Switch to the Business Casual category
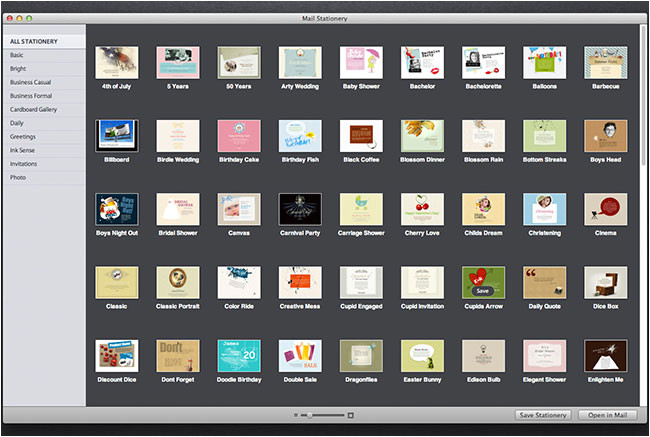This screenshot has height=437, width=650. (34, 82)
